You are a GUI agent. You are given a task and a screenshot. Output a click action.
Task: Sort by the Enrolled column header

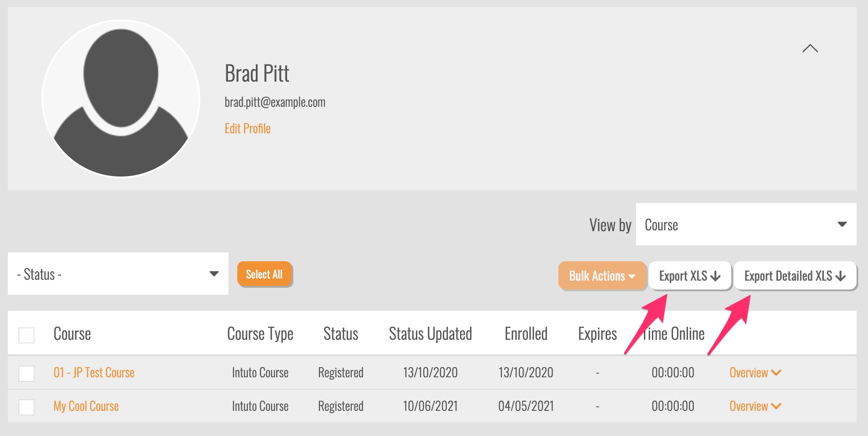(526, 334)
